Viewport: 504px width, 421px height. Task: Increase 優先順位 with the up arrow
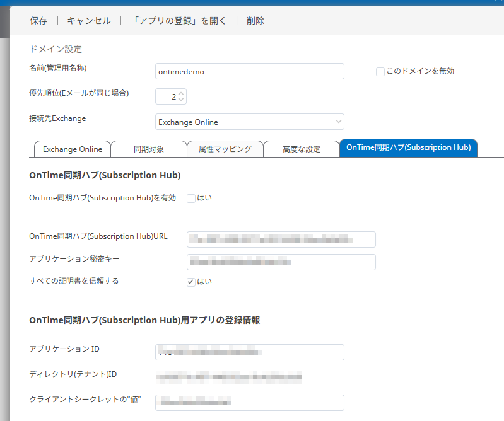[x=181, y=93]
